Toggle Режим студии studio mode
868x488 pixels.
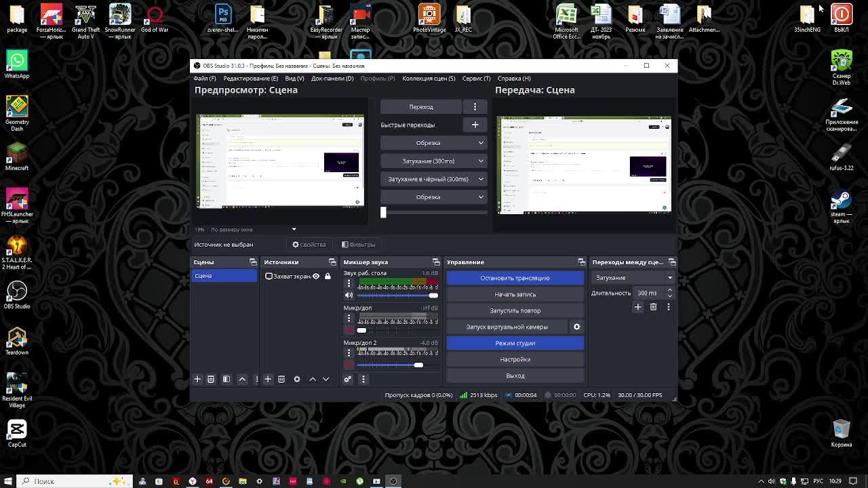515,343
